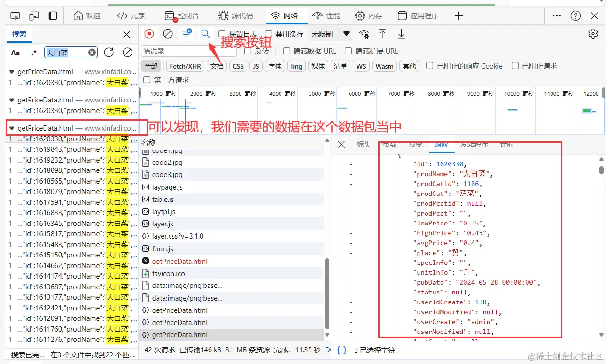Filter requests by CSS type

pos(238,66)
